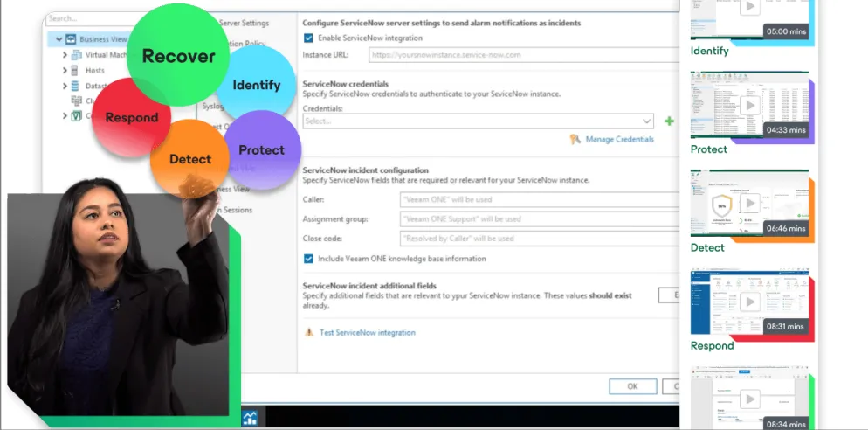Click the Test ServiceNow integration link
Viewport: 868px width, 430px height.
(367, 333)
